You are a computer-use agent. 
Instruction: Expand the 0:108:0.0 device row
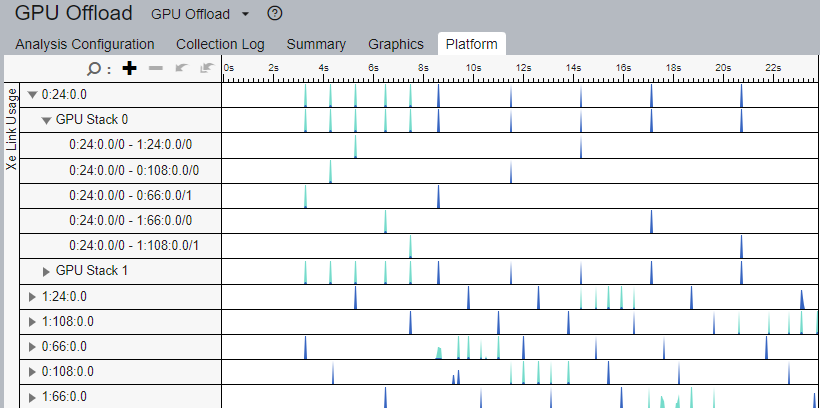coord(33,372)
